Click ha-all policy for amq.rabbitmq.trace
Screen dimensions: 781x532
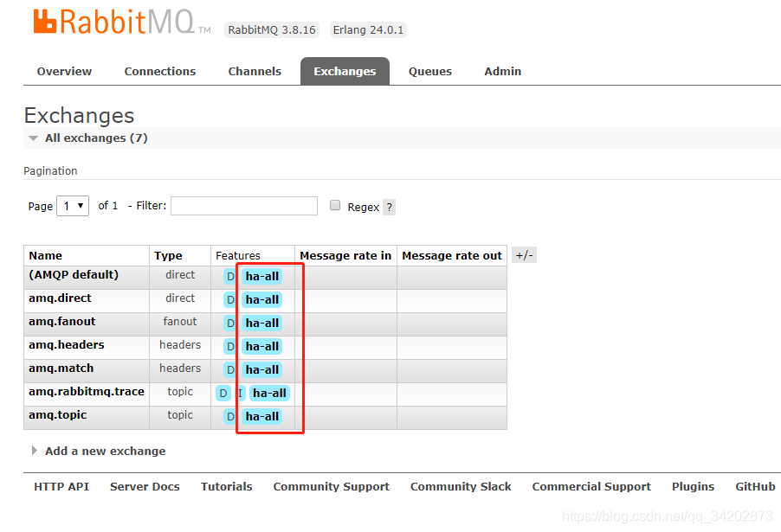pos(269,393)
